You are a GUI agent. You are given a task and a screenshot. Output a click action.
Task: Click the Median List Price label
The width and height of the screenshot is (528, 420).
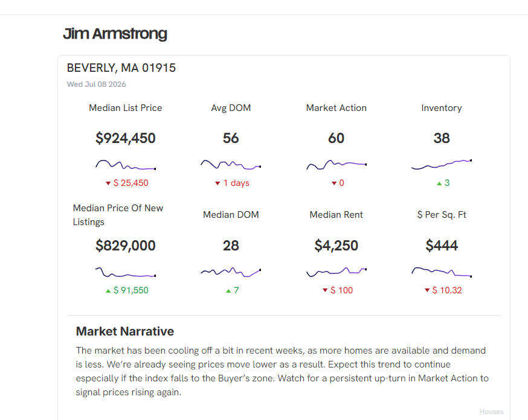[125, 108]
